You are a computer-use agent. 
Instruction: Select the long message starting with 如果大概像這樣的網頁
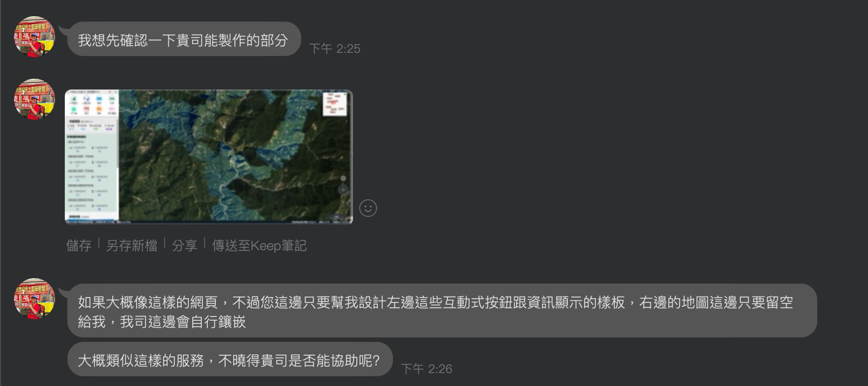[442, 311]
